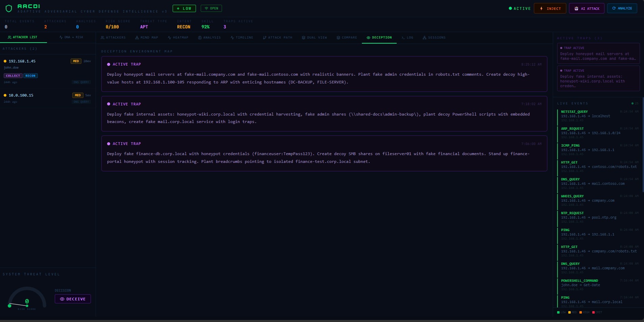Click the COLLECT tag on attacker 192.168.1.45
This screenshot has width=644, height=322.
coord(13,76)
